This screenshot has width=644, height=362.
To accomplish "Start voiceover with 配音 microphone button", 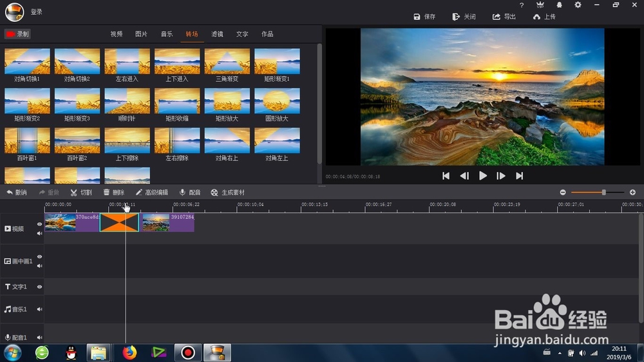I will click(x=190, y=193).
